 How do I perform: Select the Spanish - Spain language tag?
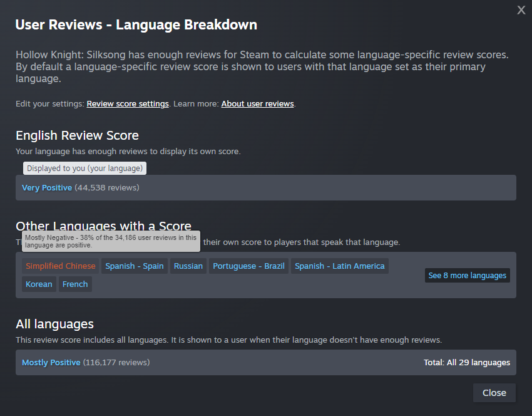[x=135, y=266]
